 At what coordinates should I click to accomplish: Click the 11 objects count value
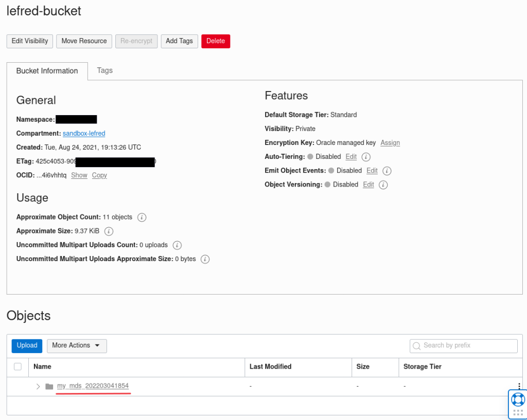tap(118, 217)
